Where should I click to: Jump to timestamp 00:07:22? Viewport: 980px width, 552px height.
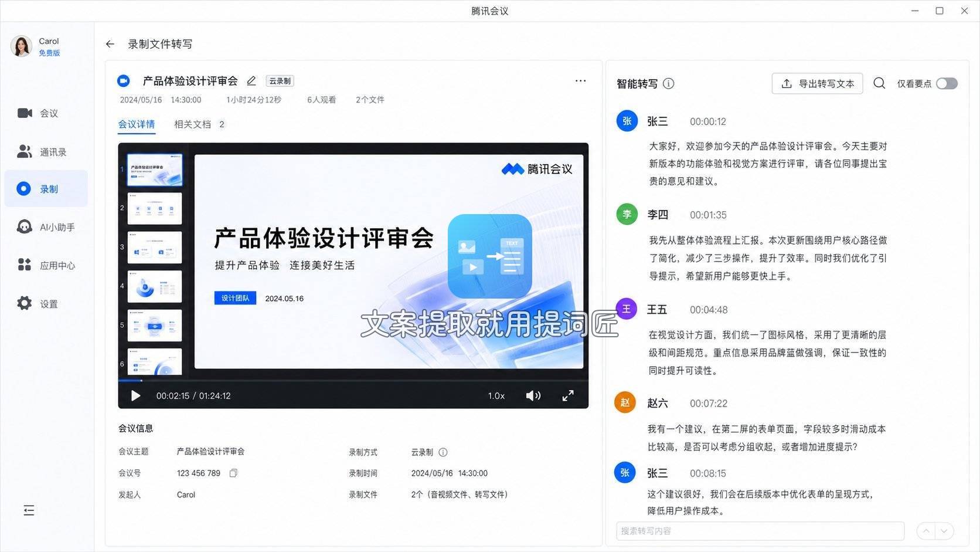click(709, 404)
